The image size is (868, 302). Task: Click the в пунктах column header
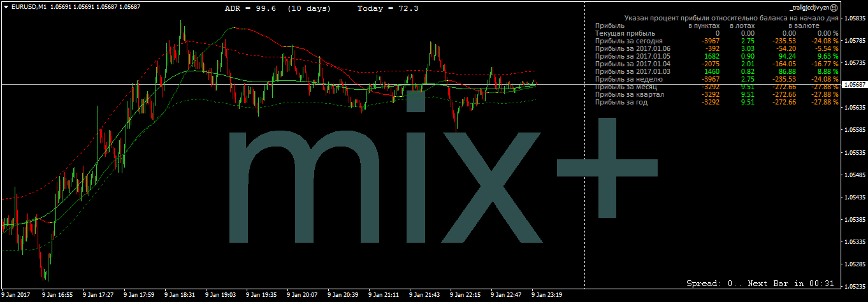point(704,25)
